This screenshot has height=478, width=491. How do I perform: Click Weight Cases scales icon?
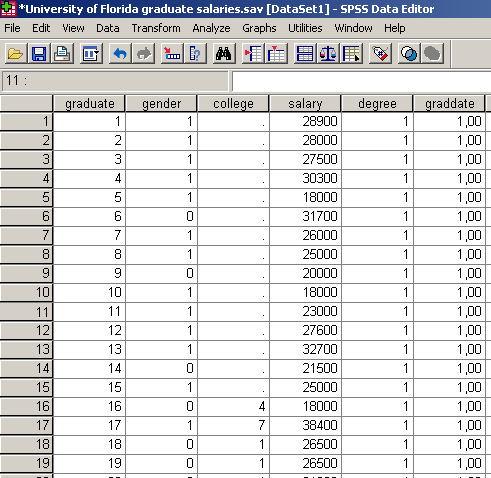click(328, 53)
